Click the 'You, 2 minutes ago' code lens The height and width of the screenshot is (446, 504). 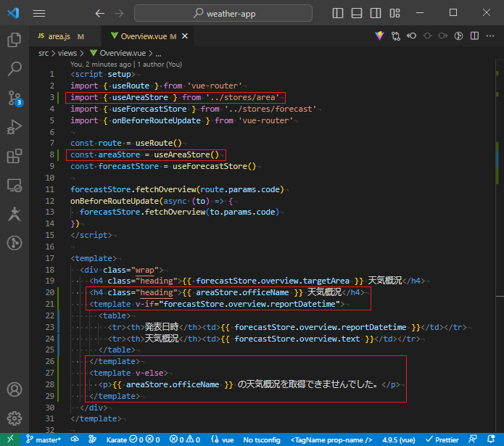click(101, 65)
